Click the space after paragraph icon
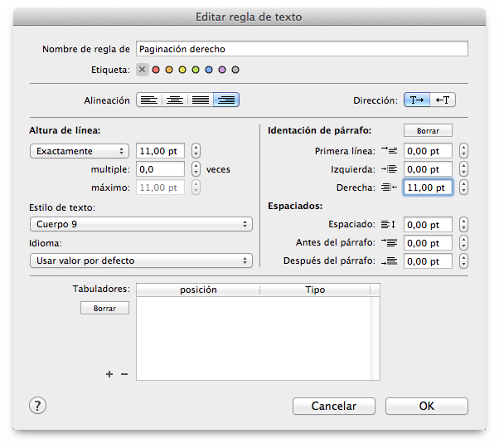499x448 pixels. 390,261
